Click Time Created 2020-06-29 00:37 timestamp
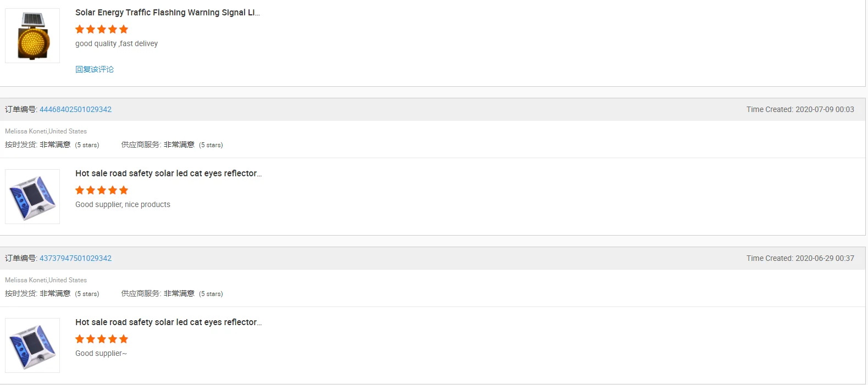Screen dimensions: 868x385 800,258
